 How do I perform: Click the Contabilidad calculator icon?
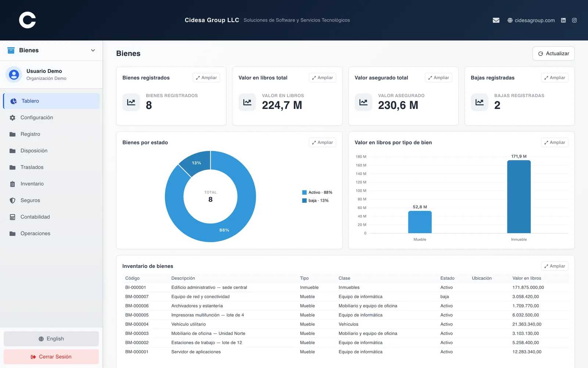point(12,217)
